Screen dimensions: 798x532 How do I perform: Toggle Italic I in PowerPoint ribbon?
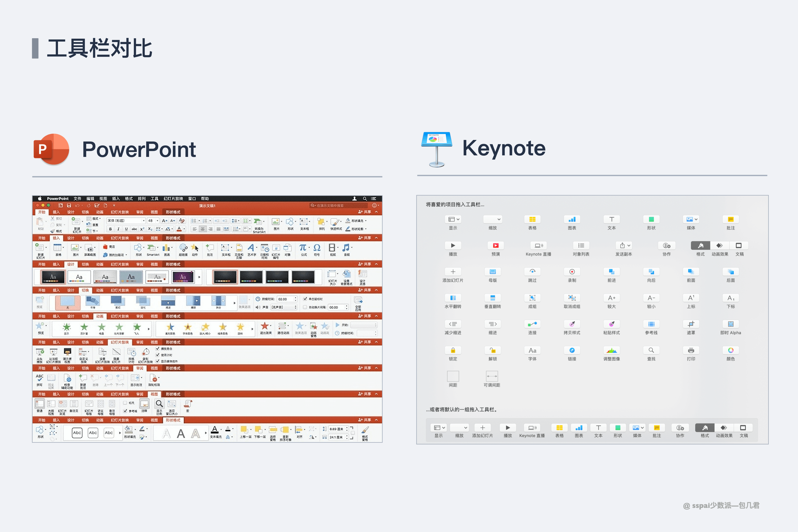point(118,229)
